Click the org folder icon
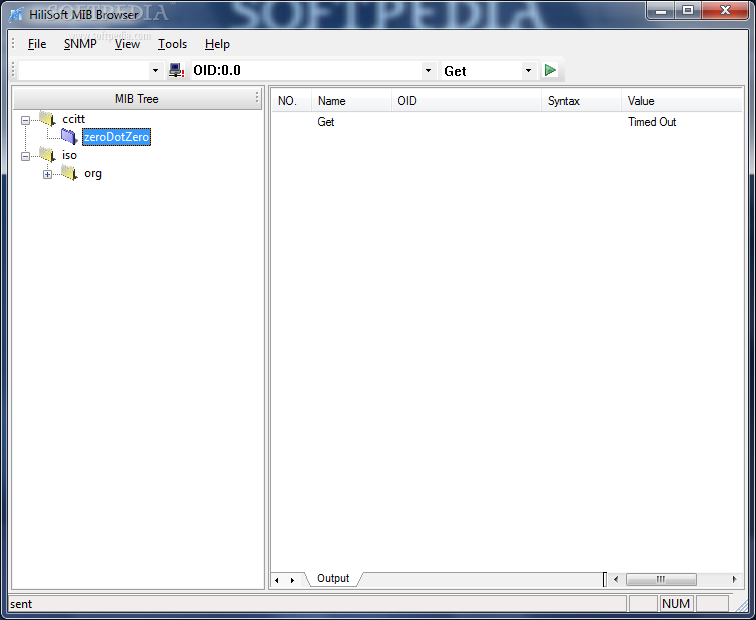Image resolution: width=756 pixels, height=620 pixels. [69, 173]
